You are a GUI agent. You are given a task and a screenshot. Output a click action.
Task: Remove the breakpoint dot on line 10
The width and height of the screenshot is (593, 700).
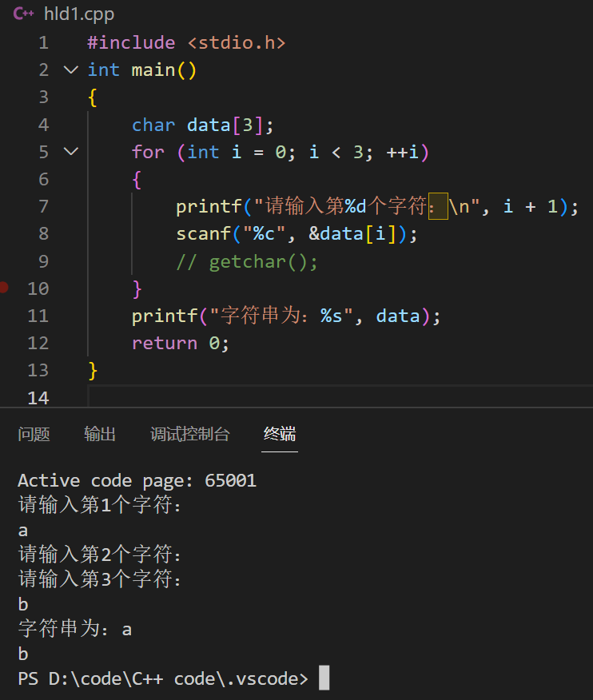(4, 287)
